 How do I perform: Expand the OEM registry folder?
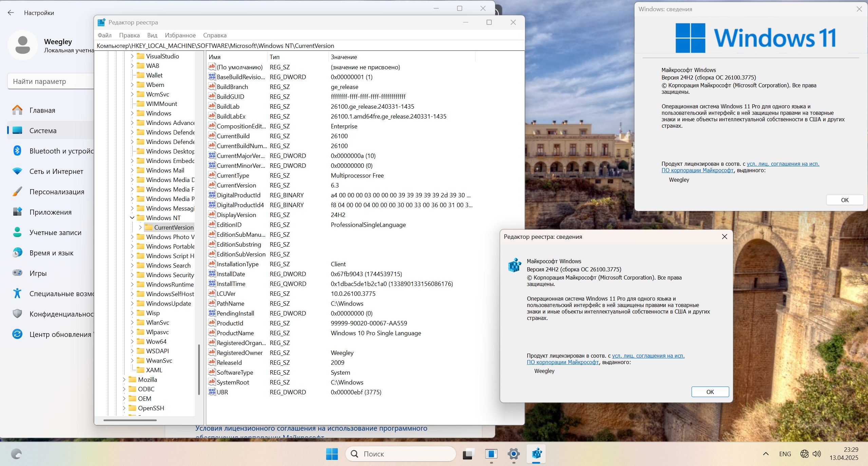click(124, 398)
